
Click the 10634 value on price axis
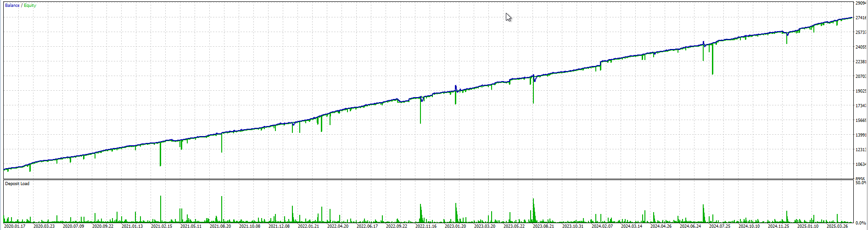coord(861,164)
